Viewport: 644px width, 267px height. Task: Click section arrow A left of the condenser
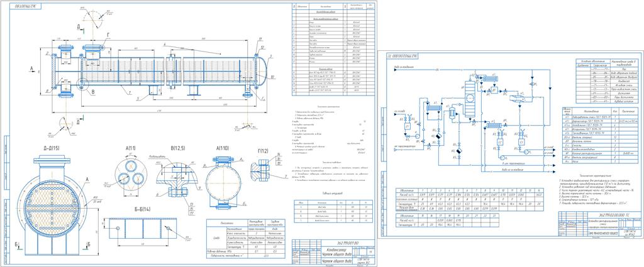pos(31,70)
